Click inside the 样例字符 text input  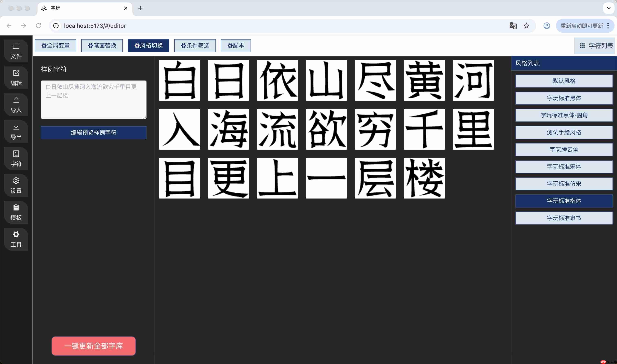93,99
